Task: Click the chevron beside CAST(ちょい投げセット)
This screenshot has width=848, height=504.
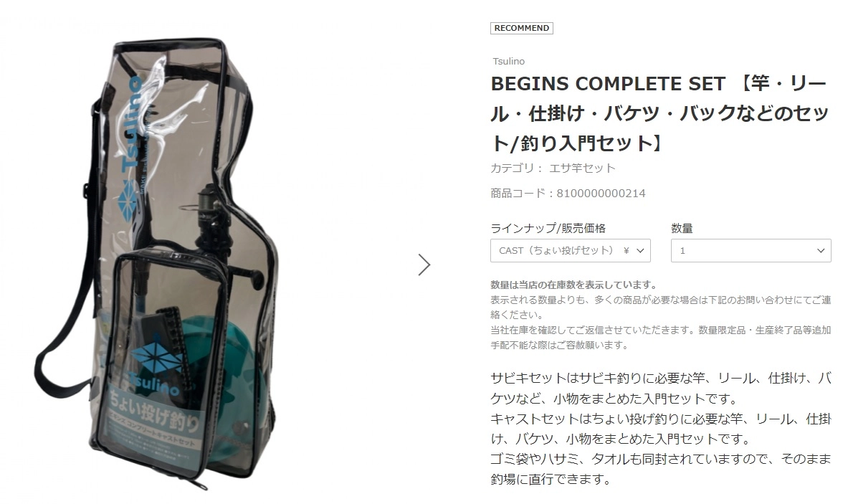Action: pyautogui.click(x=640, y=251)
